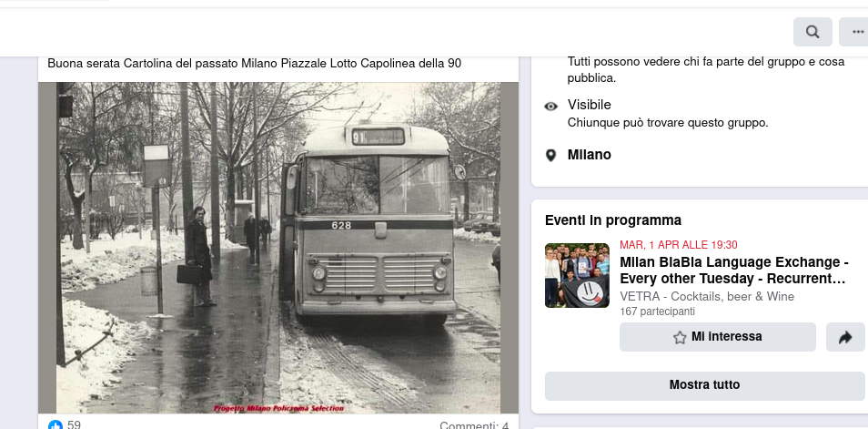Show who reacted with 59 likes
868x429 pixels.
(x=74, y=425)
